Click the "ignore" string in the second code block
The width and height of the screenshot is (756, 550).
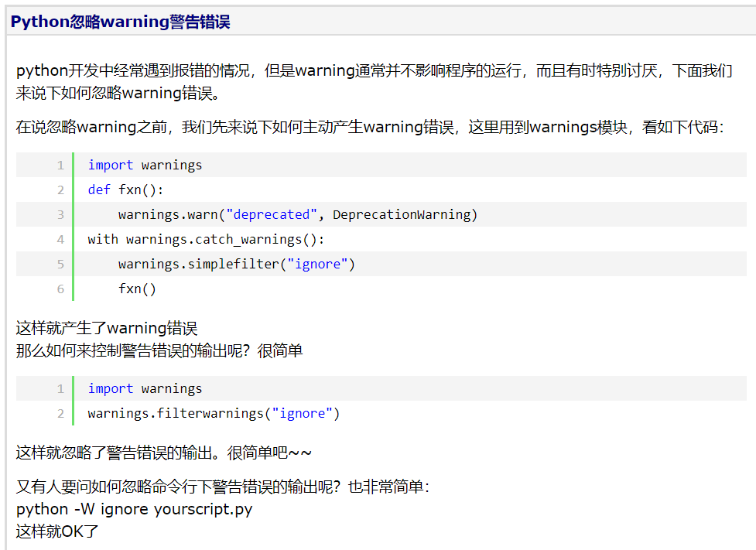(x=303, y=413)
